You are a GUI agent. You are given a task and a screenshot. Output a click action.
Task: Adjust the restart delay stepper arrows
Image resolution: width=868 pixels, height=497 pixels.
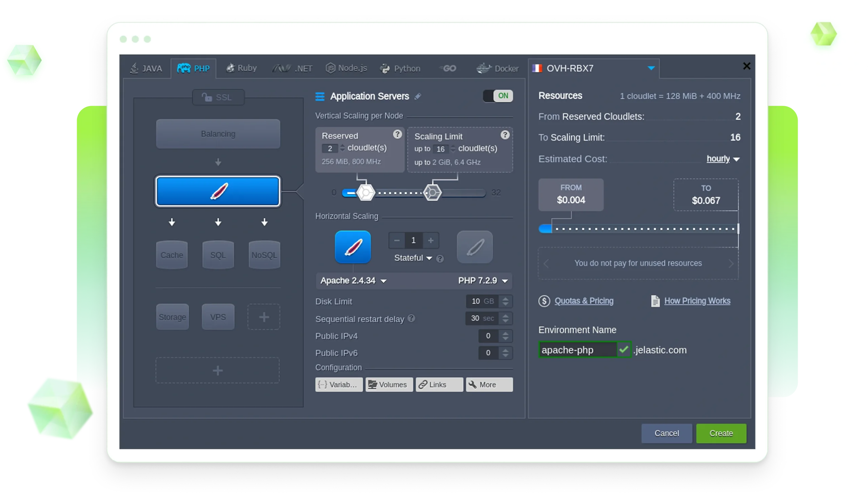506,318
